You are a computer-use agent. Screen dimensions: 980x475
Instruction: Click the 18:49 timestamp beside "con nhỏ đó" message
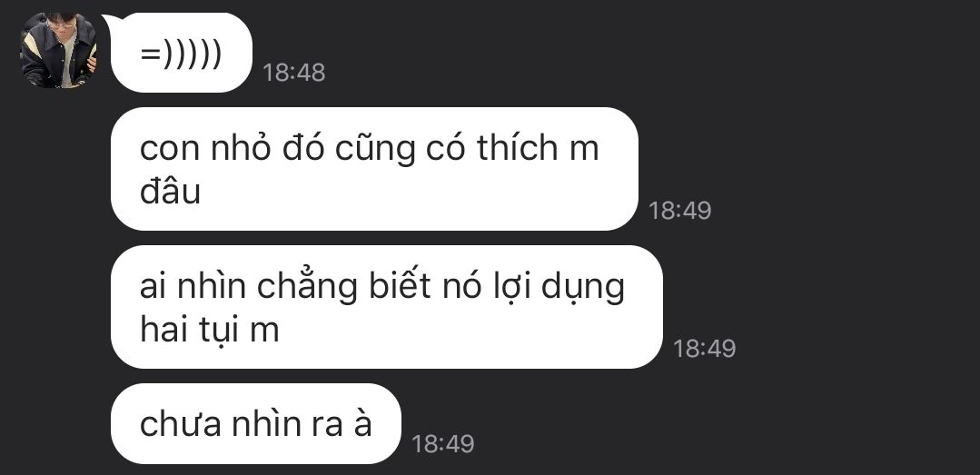click(679, 211)
